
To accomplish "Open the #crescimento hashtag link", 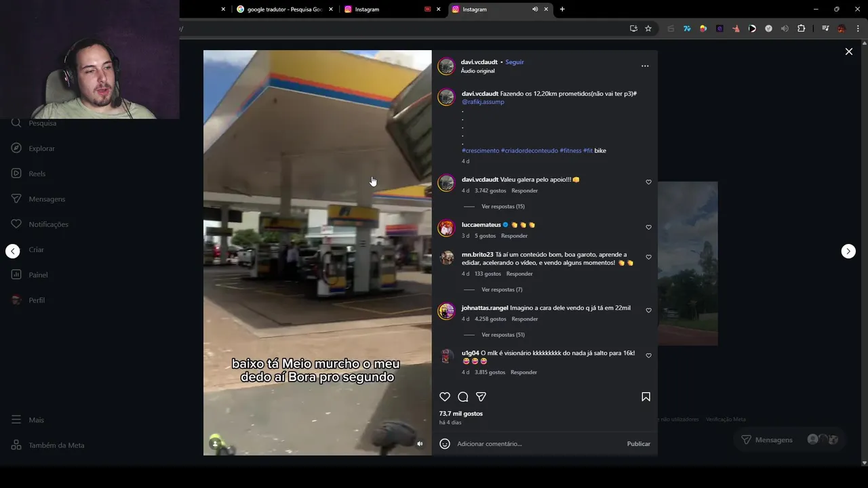I will [481, 150].
